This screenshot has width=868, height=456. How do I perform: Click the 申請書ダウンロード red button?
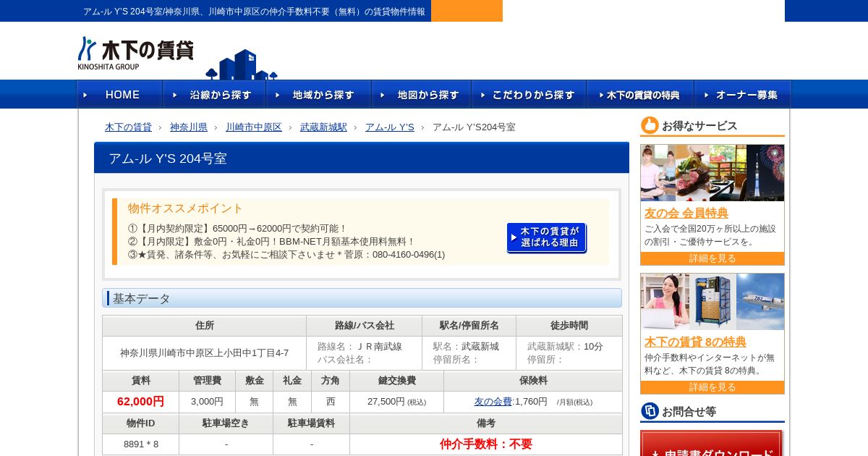[711, 444]
